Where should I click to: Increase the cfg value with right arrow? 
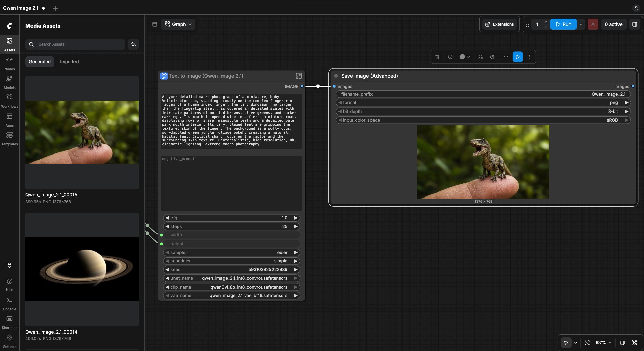point(296,218)
